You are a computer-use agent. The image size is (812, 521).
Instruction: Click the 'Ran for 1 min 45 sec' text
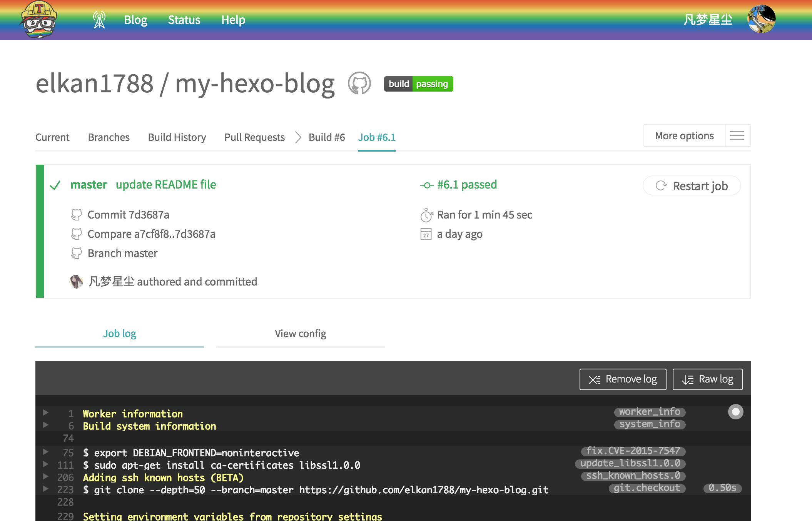point(485,215)
